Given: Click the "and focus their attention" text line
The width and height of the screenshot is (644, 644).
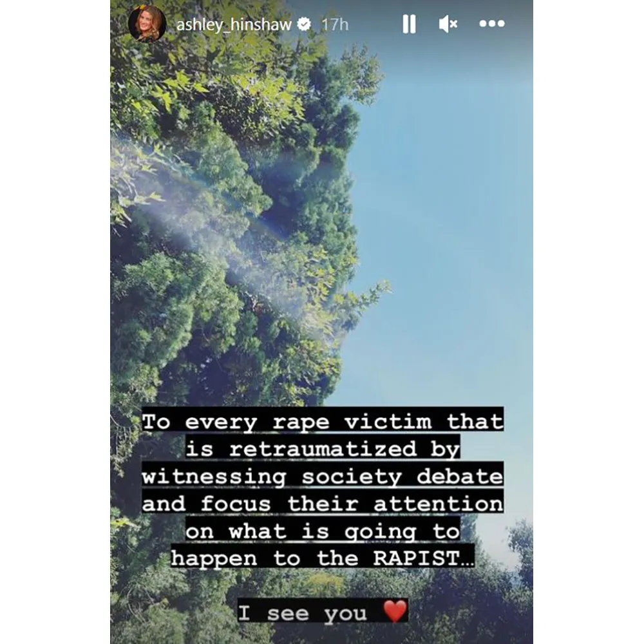Looking at the screenshot, I should (323, 504).
